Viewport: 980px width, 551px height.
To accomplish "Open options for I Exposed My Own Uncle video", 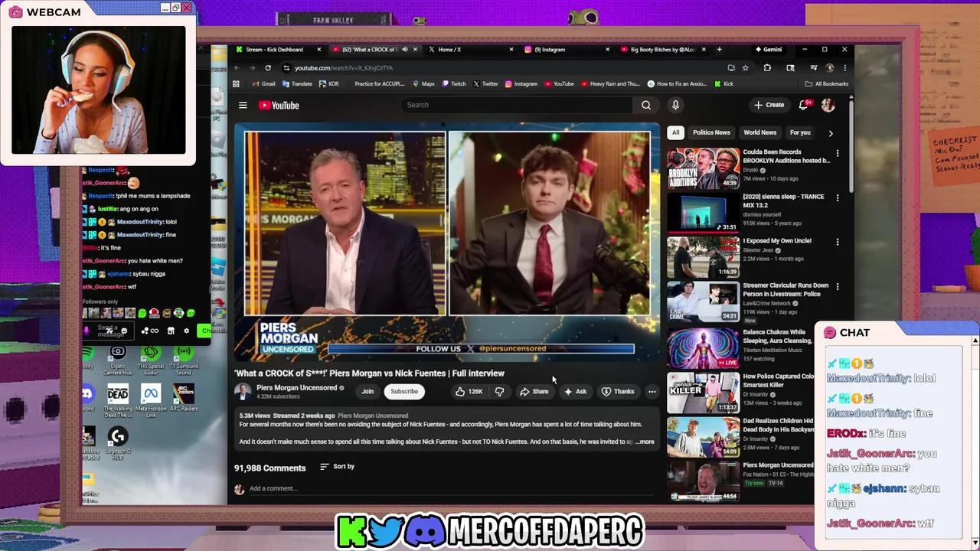I will point(838,242).
